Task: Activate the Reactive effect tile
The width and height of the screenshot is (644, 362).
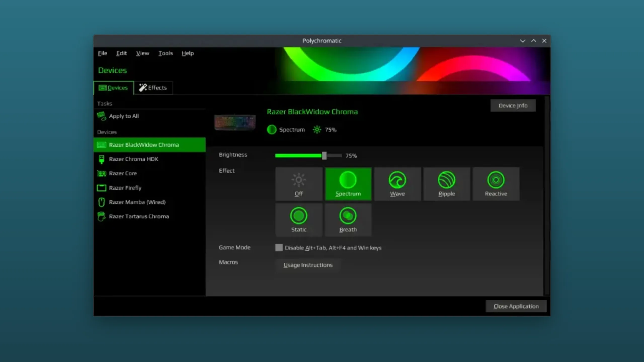Action: [x=496, y=184]
